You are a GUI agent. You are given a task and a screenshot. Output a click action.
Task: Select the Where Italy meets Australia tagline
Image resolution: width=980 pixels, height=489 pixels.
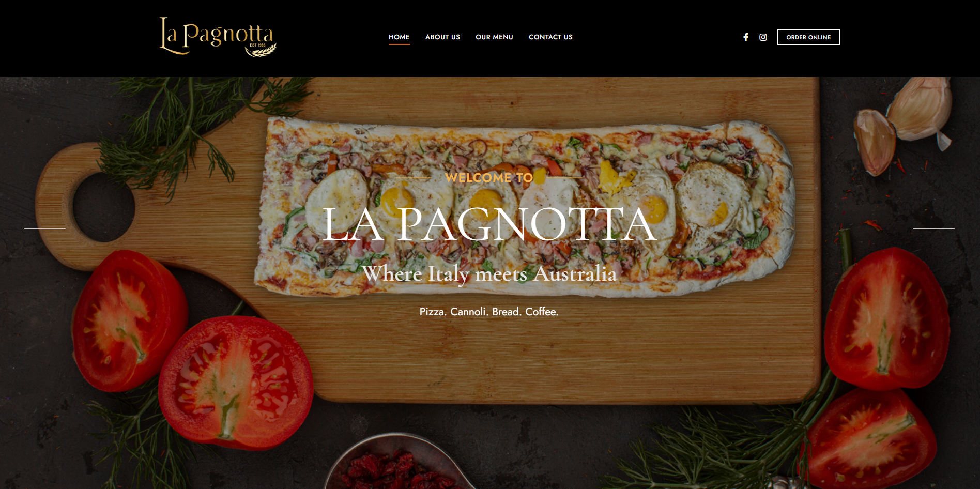[489, 273]
